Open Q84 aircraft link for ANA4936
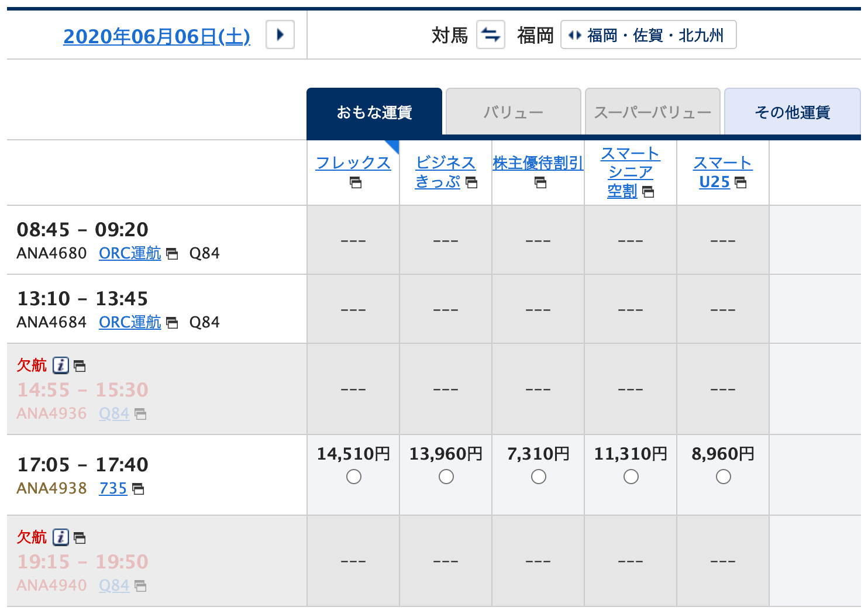The width and height of the screenshot is (868, 614). (x=114, y=413)
